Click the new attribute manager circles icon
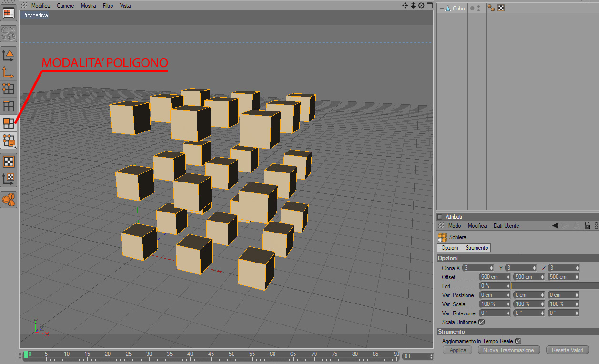The width and height of the screenshot is (599, 364). point(596,226)
